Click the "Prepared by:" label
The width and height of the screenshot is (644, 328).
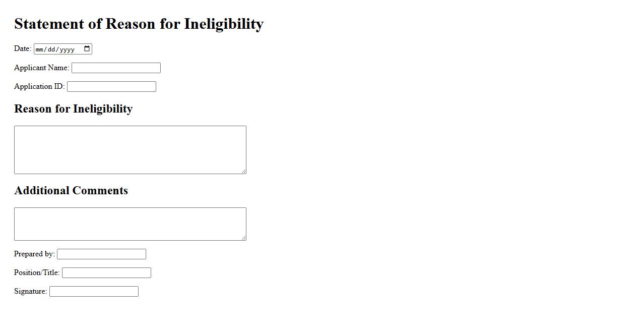(x=34, y=254)
